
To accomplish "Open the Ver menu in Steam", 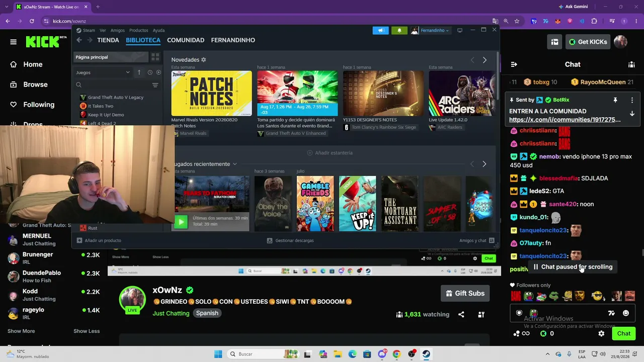I will pos(103,30).
